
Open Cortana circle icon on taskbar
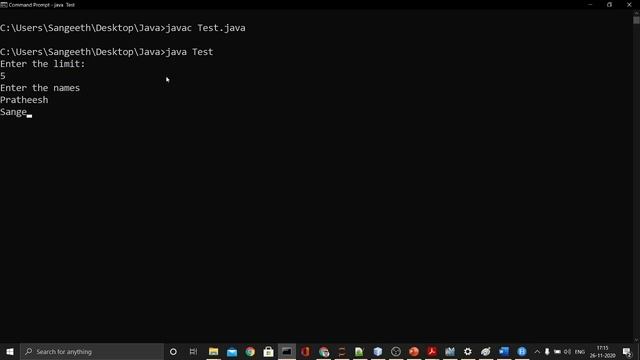[x=173, y=351]
